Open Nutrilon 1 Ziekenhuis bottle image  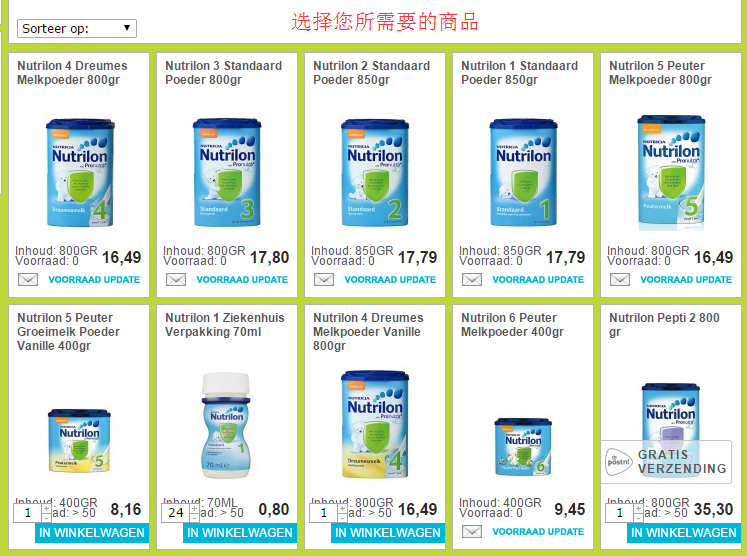tap(226, 425)
